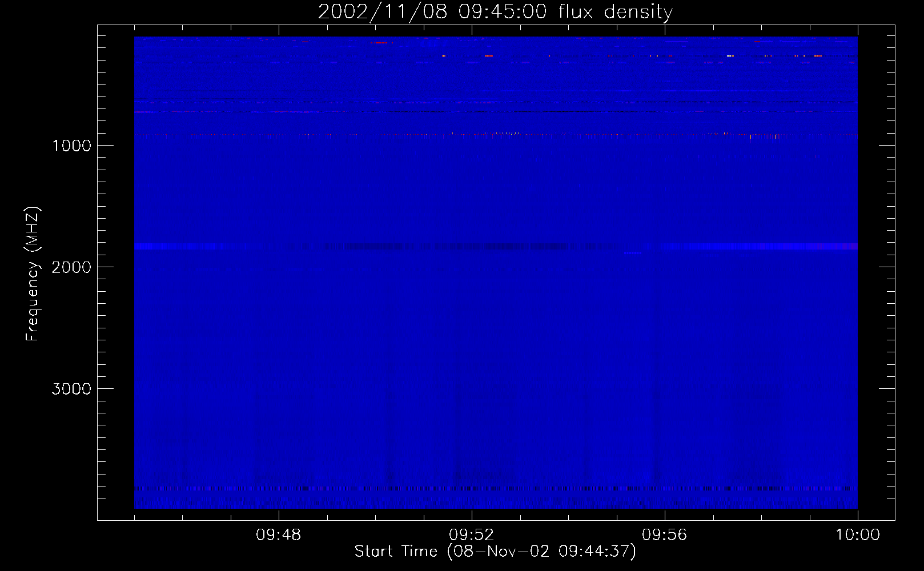Viewport: 924px width, 571px height.
Task: Click the "Start Time (08-Nov-02 09:44:37)" label
Action: pyautogui.click(x=495, y=552)
